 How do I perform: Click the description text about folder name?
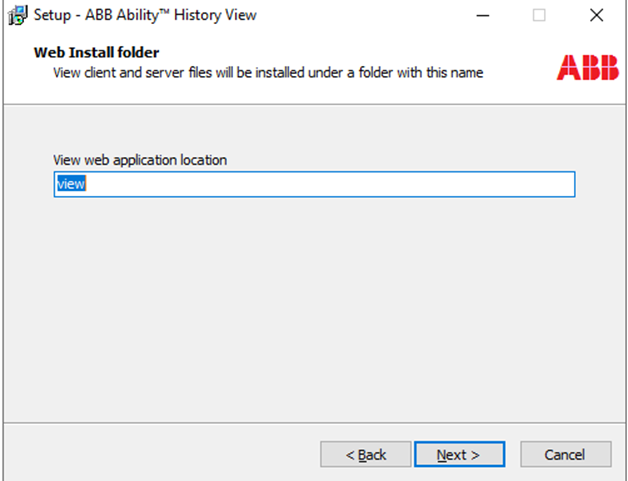click(268, 73)
